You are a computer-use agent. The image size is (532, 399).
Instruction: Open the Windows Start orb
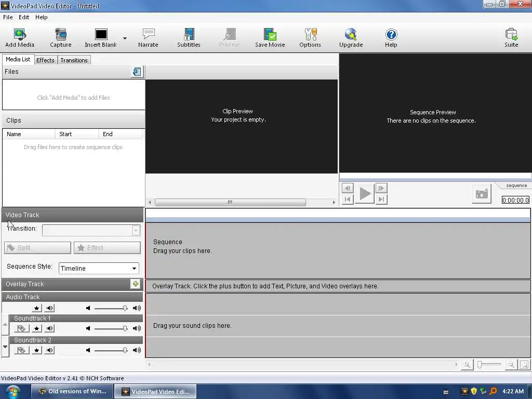[13, 392]
